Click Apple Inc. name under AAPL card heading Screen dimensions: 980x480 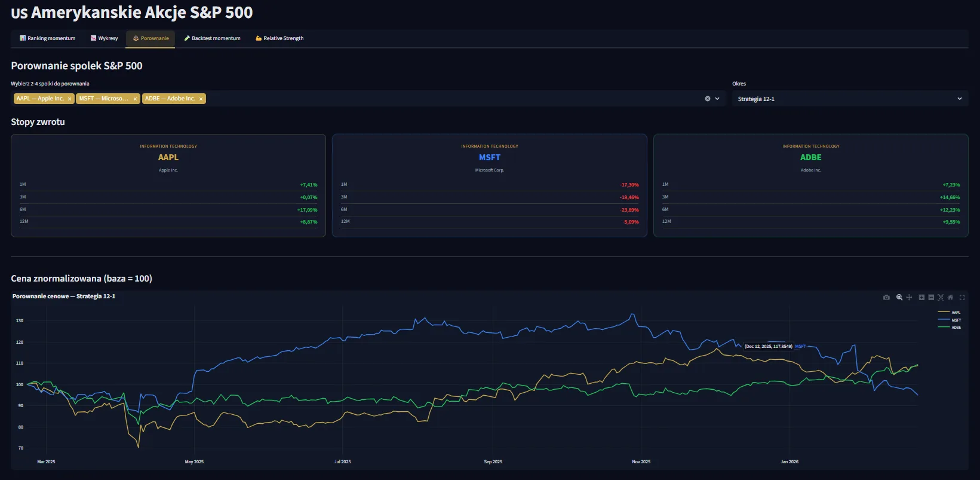[168, 170]
